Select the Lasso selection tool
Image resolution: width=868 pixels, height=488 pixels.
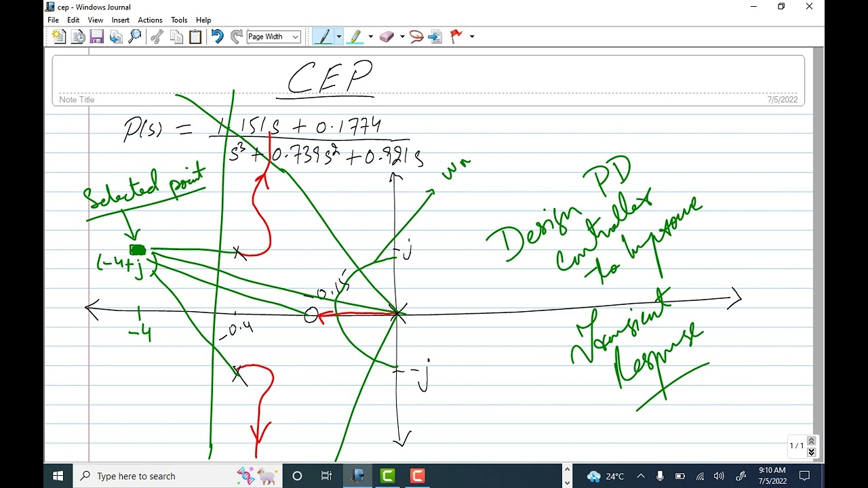(x=416, y=37)
